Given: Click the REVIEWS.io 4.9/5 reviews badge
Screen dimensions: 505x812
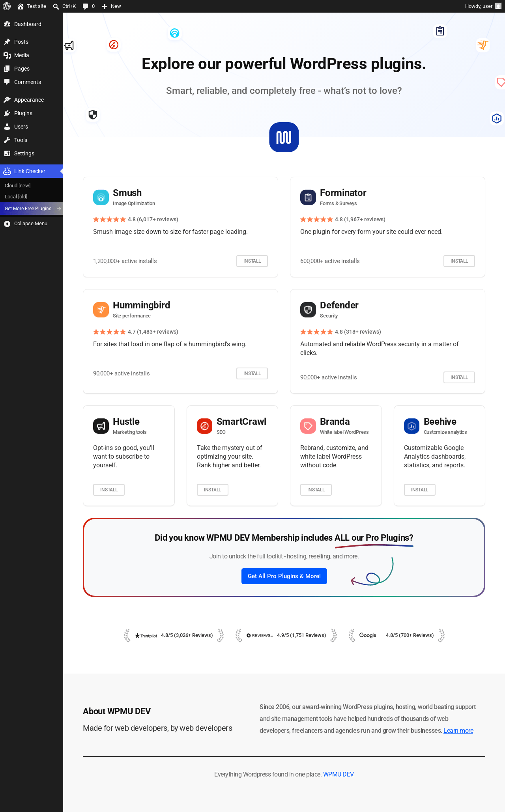Looking at the screenshot, I should click(x=286, y=635).
